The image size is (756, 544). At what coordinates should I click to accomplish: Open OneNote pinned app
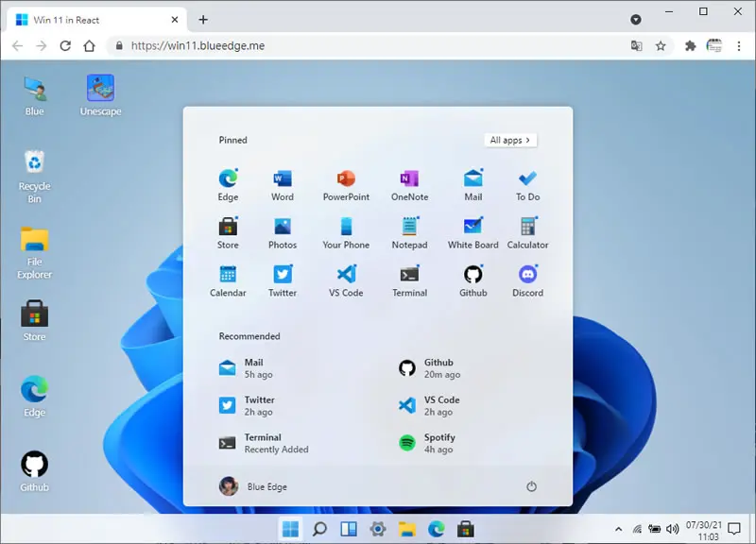409,184
